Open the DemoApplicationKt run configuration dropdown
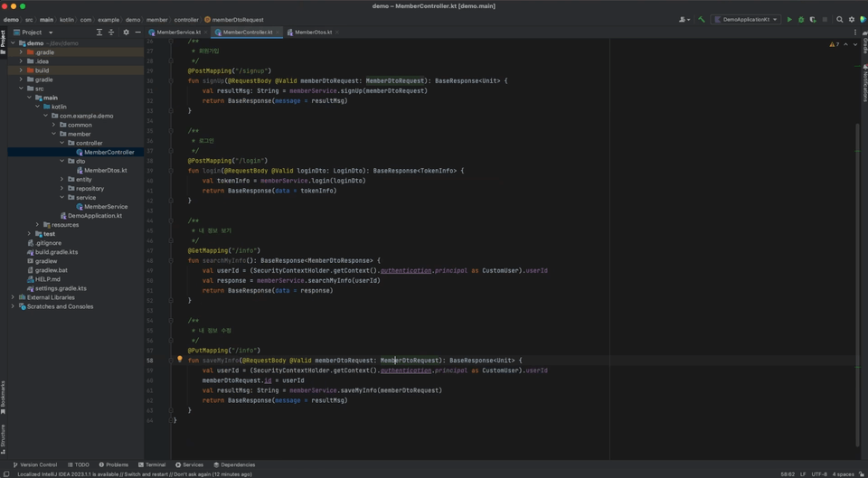 coord(746,19)
